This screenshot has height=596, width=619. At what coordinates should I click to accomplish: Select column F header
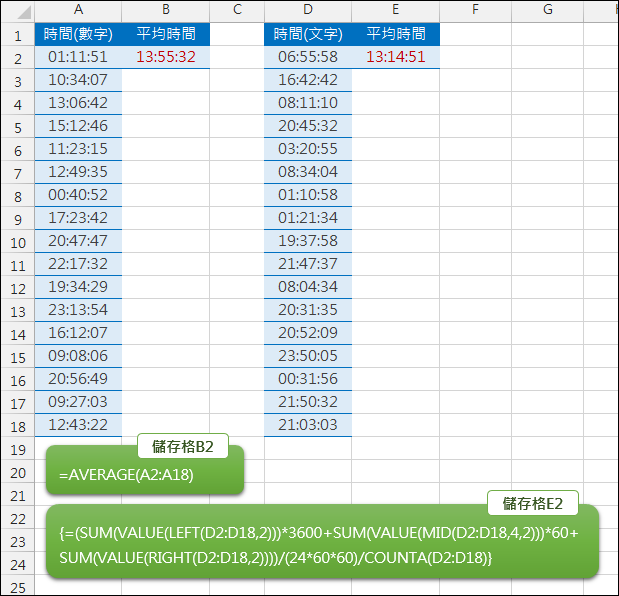[x=475, y=9]
